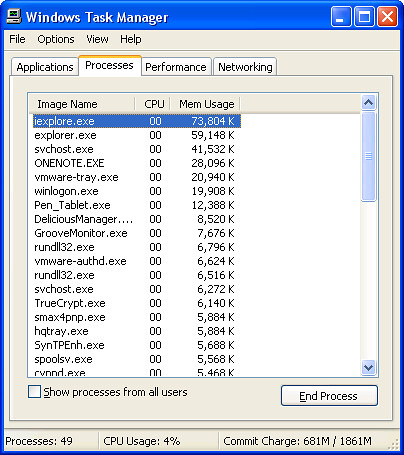The width and height of the screenshot is (404, 455).
Task: Click the window resize grip in status bar
Action: pyautogui.click(x=394, y=444)
